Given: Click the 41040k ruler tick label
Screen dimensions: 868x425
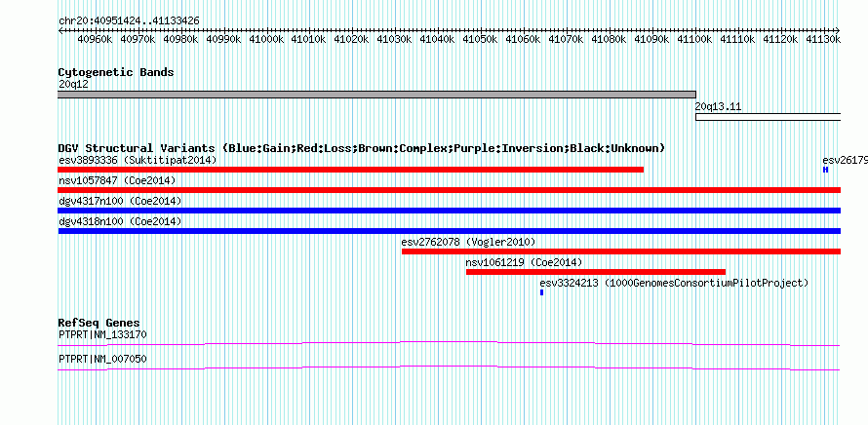Looking at the screenshot, I should 438,40.
